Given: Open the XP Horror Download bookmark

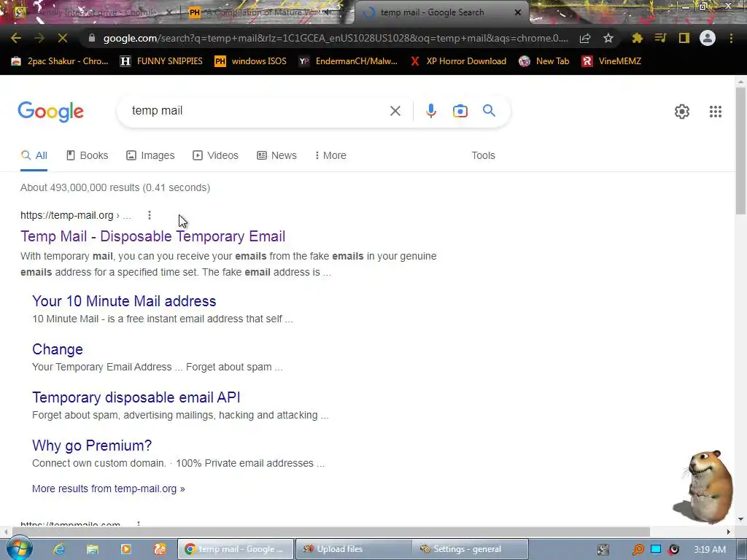Looking at the screenshot, I should (x=458, y=61).
